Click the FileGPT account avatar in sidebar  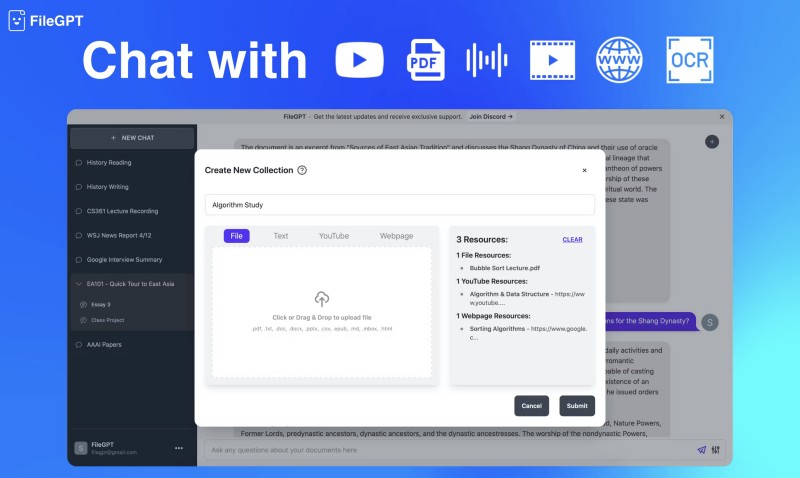pyautogui.click(x=81, y=448)
